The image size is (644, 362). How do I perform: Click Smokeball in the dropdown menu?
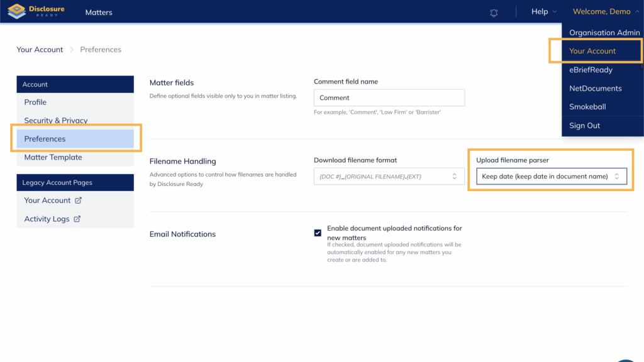pyautogui.click(x=587, y=107)
